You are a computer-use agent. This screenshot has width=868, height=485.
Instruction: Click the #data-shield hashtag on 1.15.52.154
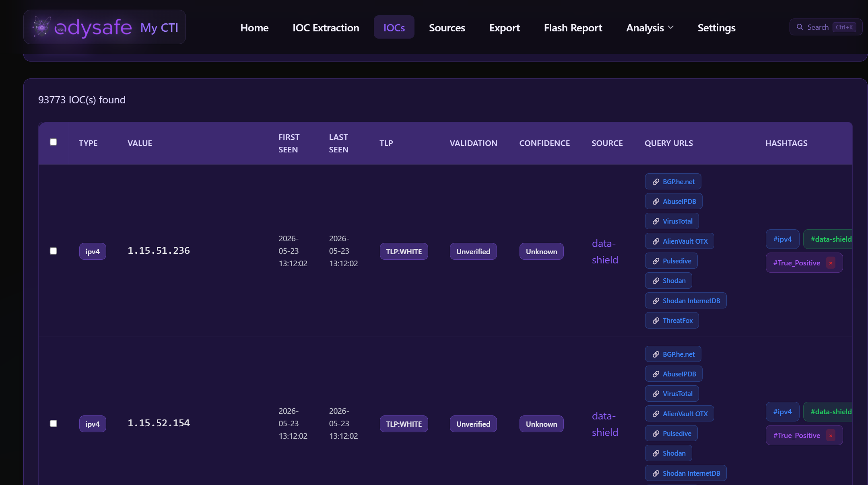[828, 412]
